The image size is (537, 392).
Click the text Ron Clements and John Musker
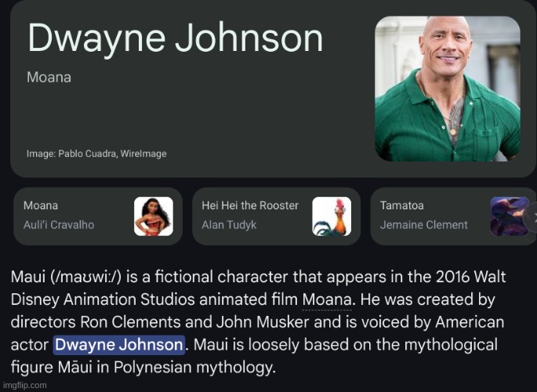(x=194, y=322)
